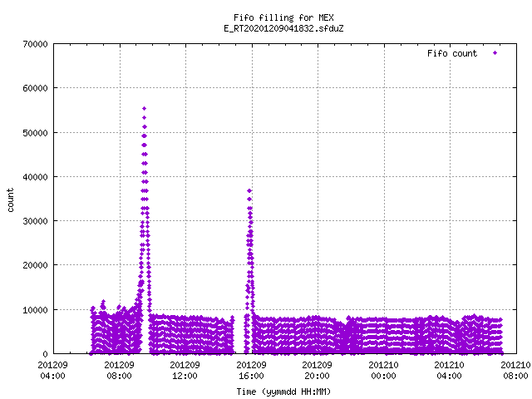Click the x-axis tick 201209 16:00
Screen dimensions: 532x399
251,371
